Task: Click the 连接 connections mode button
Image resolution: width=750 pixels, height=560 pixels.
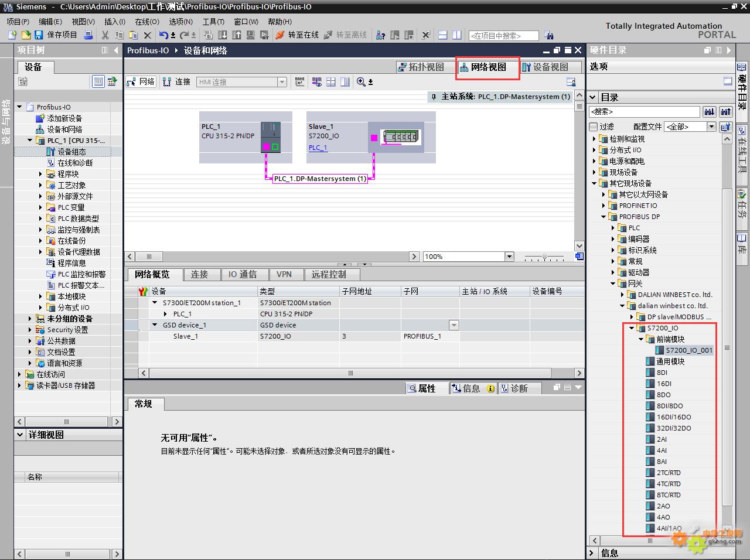Action: pos(176,81)
